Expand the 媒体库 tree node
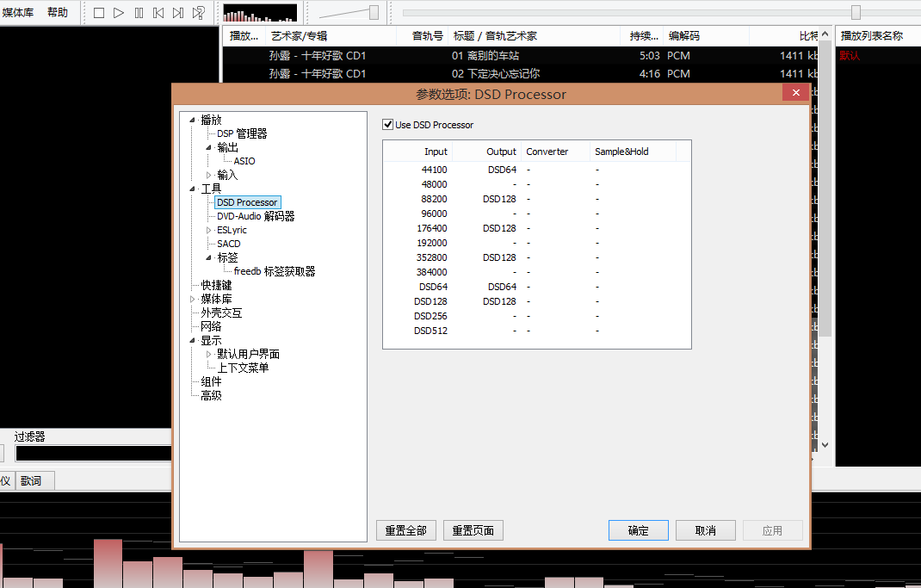The height and width of the screenshot is (588, 921). 192,299
